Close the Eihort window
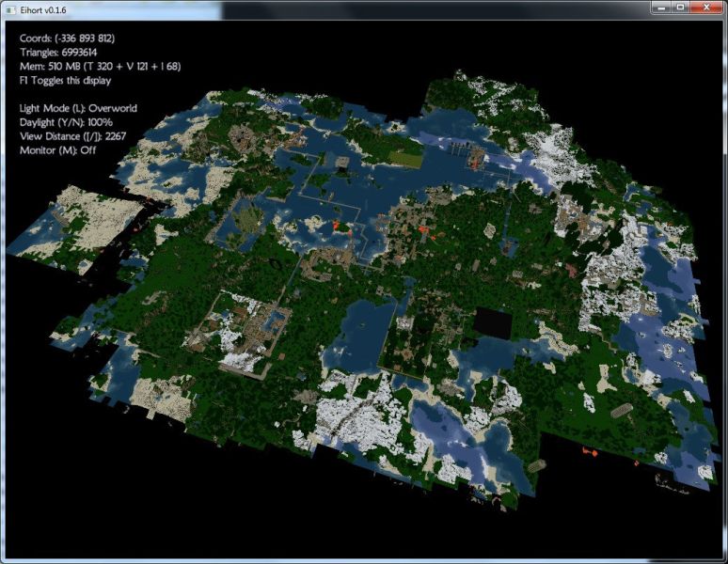The width and height of the screenshot is (728, 564). click(707, 8)
